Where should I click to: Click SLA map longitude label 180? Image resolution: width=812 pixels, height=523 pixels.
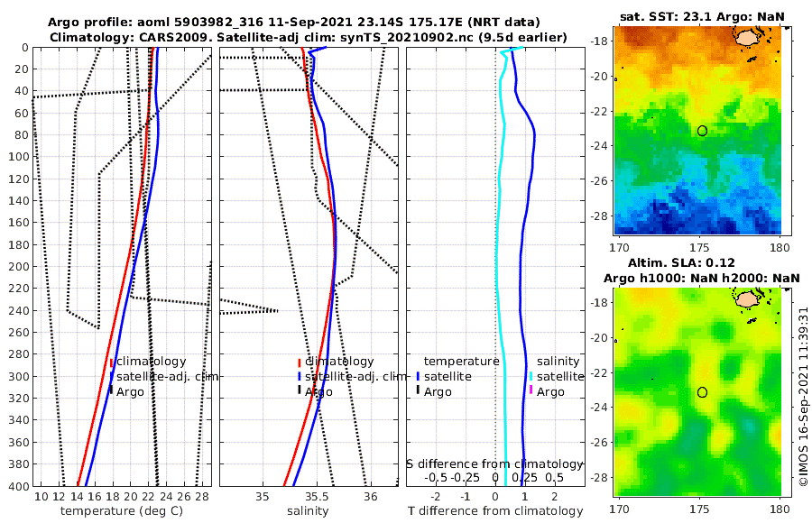(x=780, y=509)
